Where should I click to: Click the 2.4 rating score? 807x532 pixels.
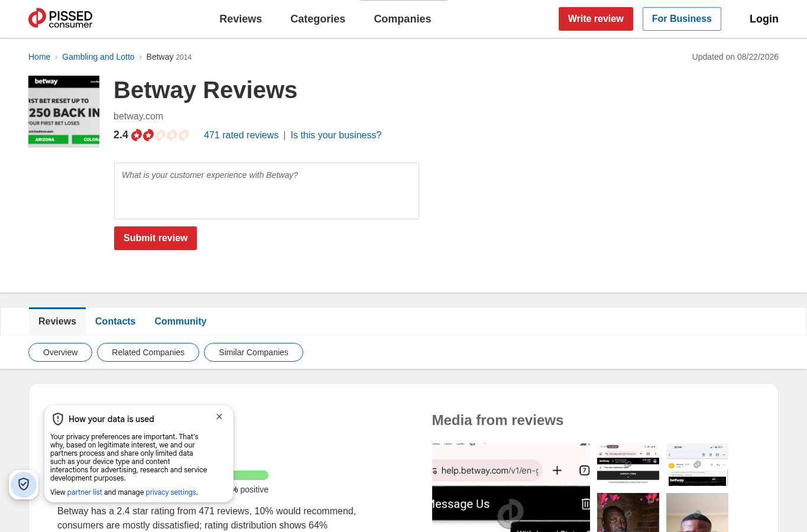click(121, 135)
